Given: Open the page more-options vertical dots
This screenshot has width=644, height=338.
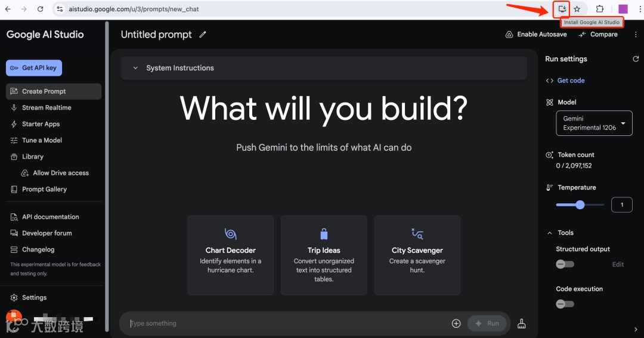Looking at the screenshot, I should pos(636,35).
